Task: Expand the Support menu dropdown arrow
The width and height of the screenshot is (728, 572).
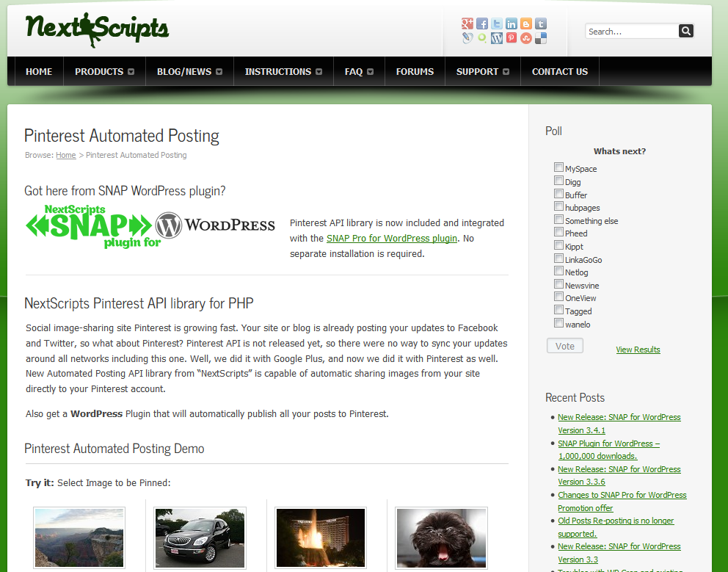Action: pos(506,71)
